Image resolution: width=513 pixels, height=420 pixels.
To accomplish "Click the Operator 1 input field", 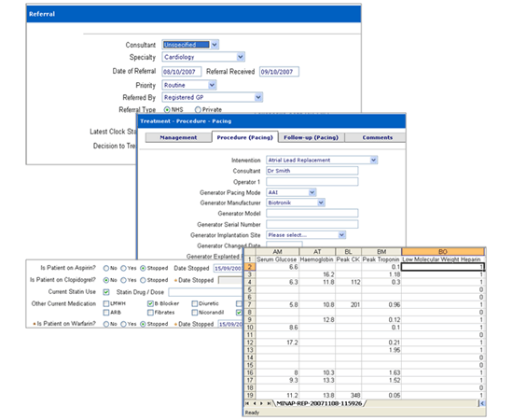I will point(312,182).
